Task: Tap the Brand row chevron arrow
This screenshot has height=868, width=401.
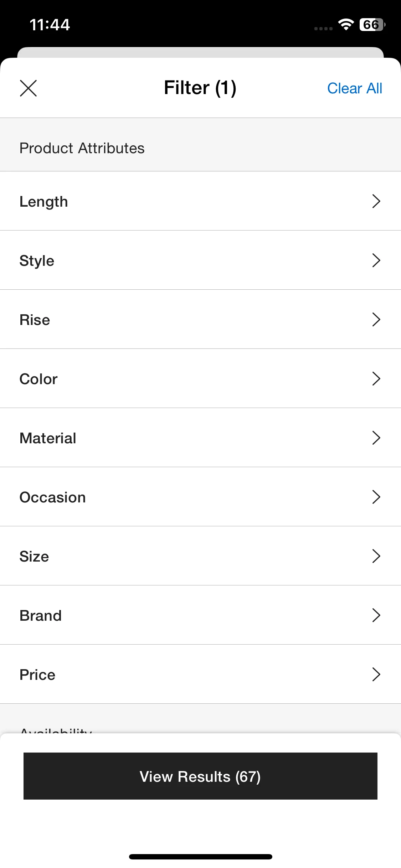Action: (x=376, y=615)
